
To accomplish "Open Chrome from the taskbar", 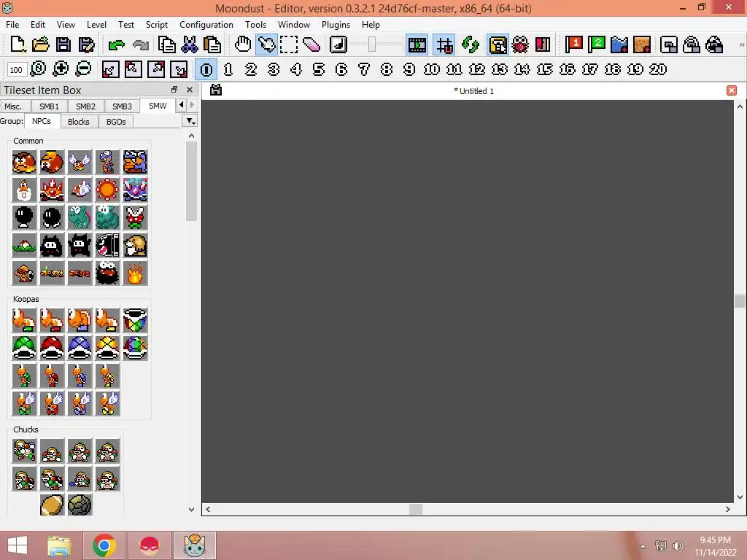I will tap(104, 545).
